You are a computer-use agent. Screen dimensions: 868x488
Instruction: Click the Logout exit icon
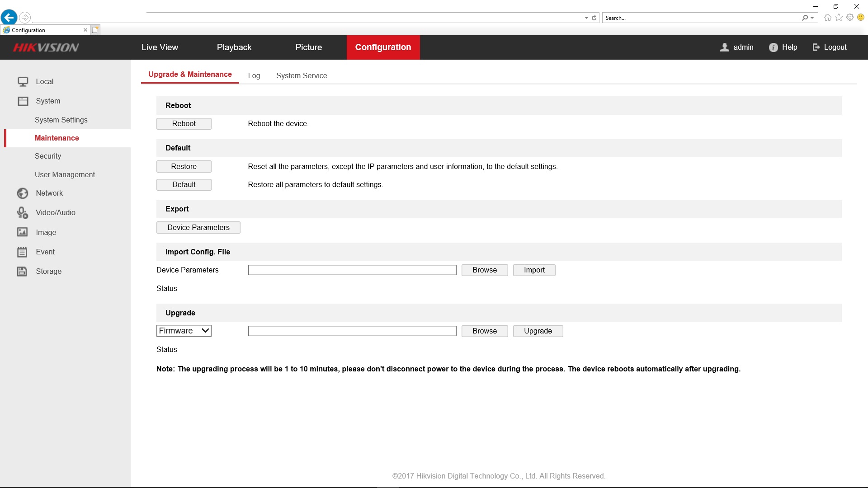(x=816, y=47)
